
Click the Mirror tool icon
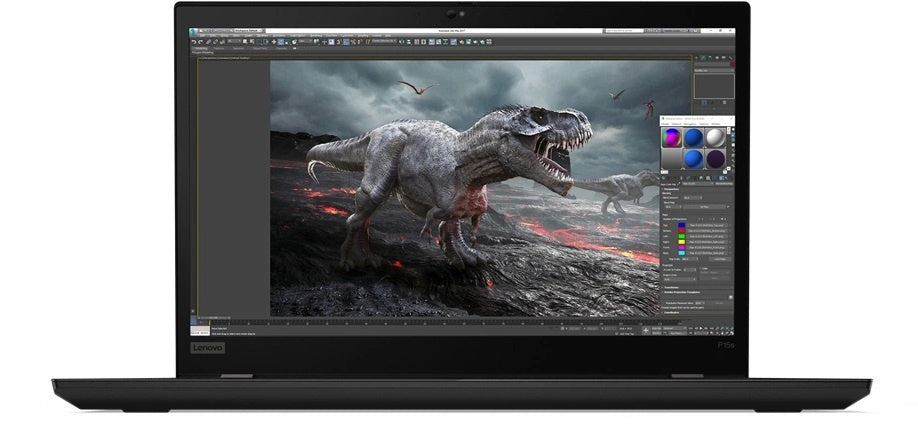pyautogui.click(x=401, y=42)
